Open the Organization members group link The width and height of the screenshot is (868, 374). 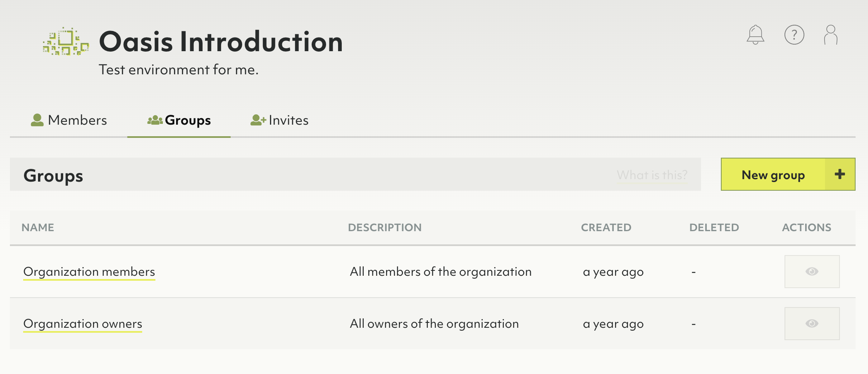point(89,272)
